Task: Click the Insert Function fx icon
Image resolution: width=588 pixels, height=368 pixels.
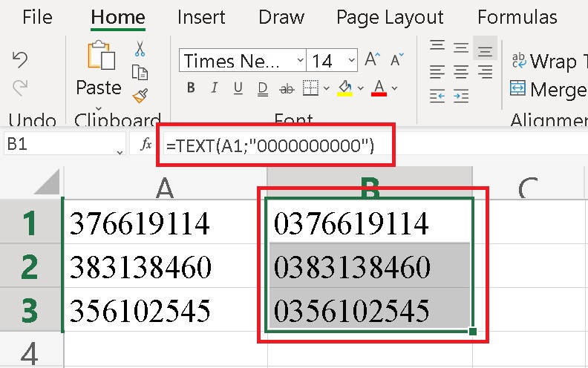Action: 146,145
